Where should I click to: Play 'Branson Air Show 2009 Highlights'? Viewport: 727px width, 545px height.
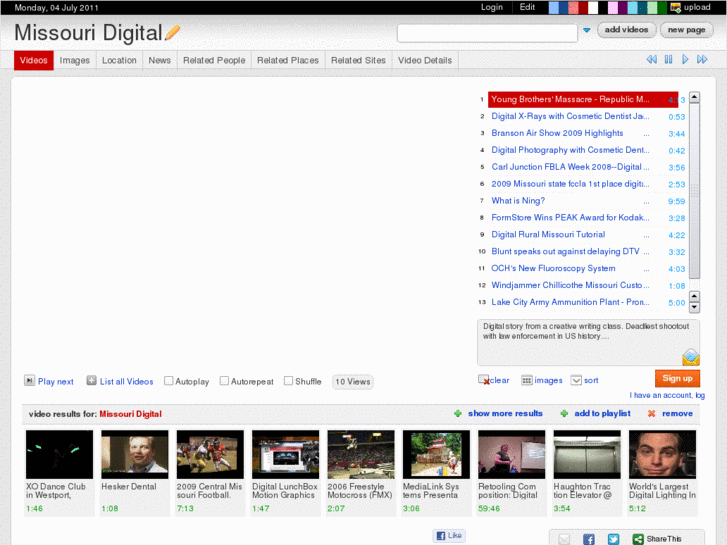(x=557, y=133)
